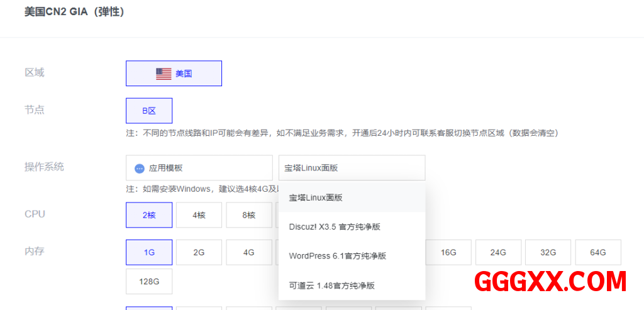Select the B区 node option
Screen dimensions: 644x310
pos(149,111)
